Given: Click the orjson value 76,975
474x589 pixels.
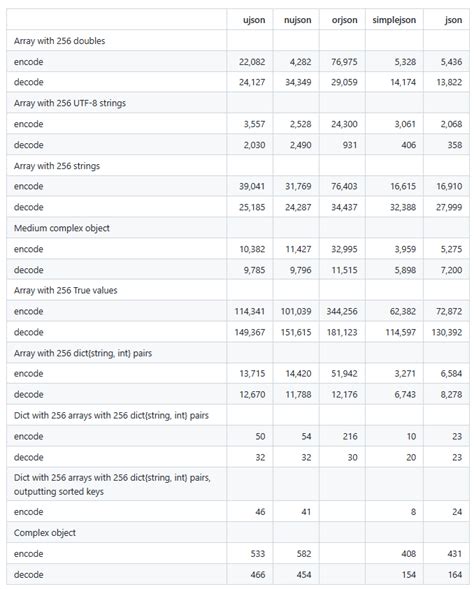Looking at the screenshot, I should [344, 62].
